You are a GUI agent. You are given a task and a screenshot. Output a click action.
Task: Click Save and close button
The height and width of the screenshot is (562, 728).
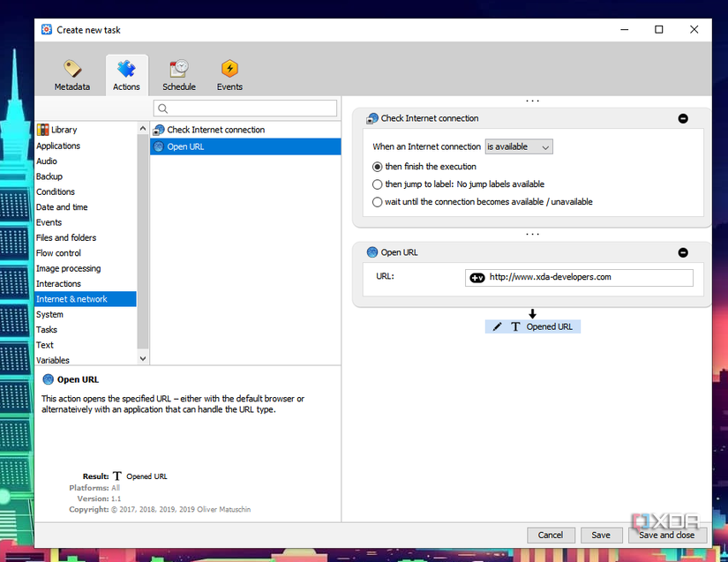point(667,535)
